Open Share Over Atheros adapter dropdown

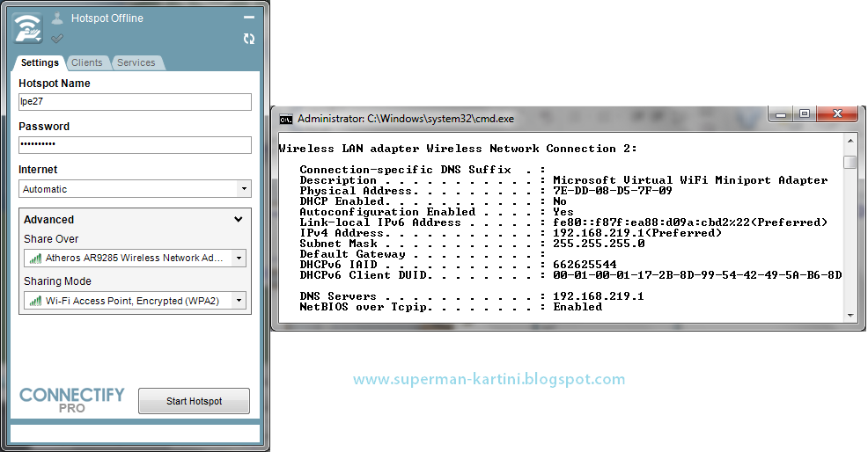[135, 258]
